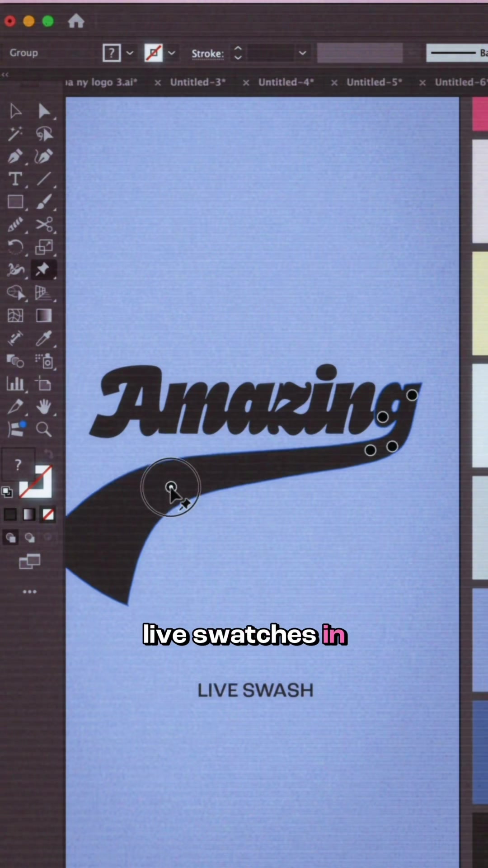
Task: Click the LIVE SWASH text on canvas
Action: pos(255,690)
